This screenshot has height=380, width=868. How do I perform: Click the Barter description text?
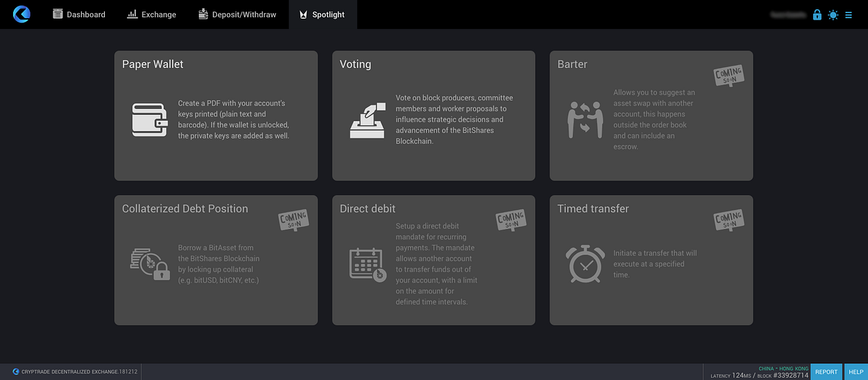click(x=655, y=119)
